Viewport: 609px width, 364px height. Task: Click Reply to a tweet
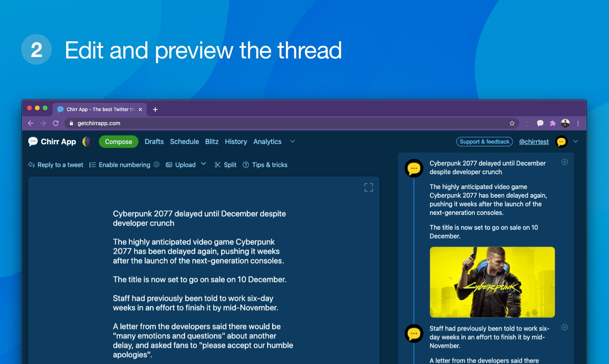click(x=56, y=165)
